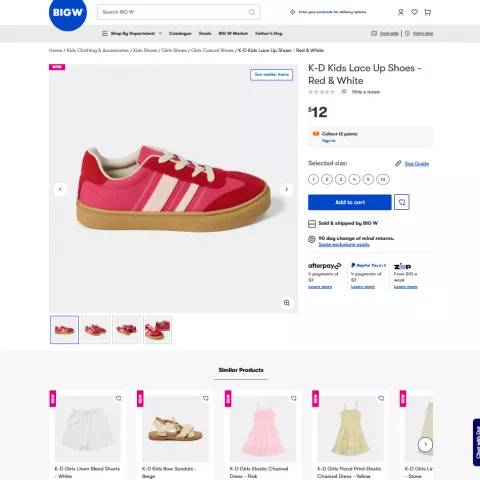The image size is (480, 480).
Task: Open the Catalogue menu item
Action: point(180,33)
